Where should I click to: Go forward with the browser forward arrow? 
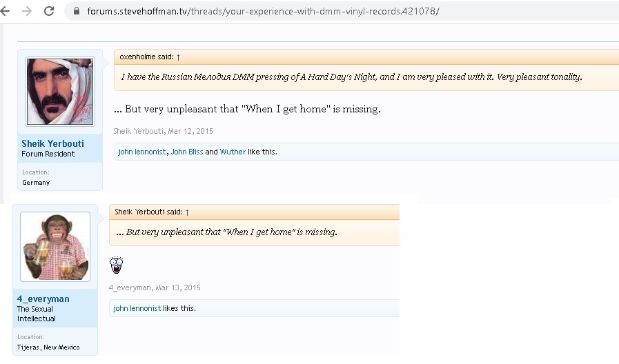tap(27, 11)
